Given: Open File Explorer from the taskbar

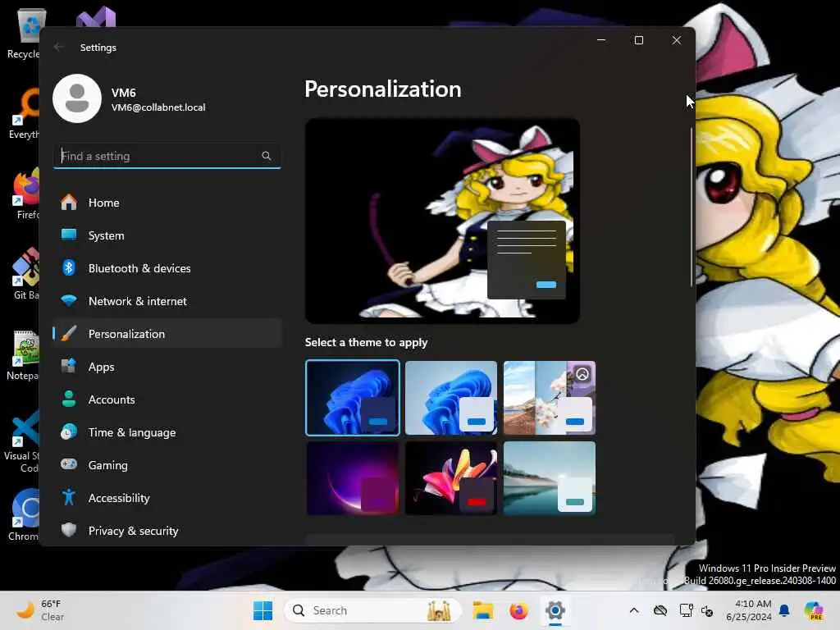Looking at the screenshot, I should [x=482, y=610].
